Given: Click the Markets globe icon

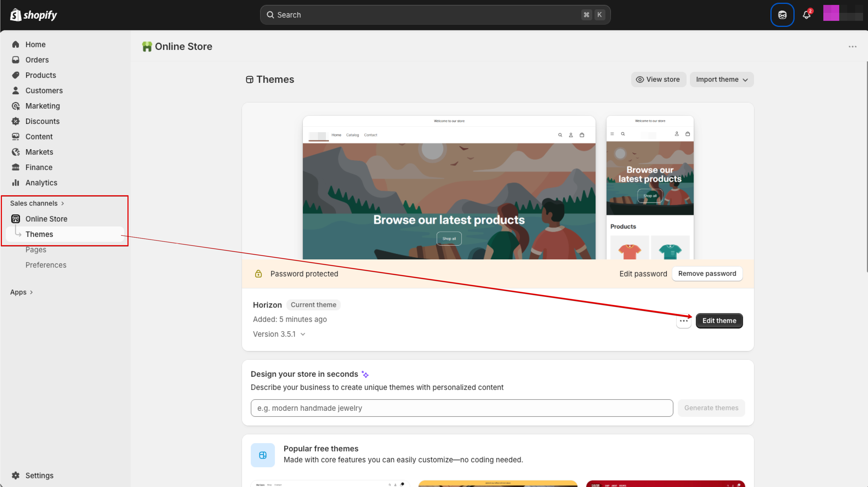Looking at the screenshot, I should (16, 152).
